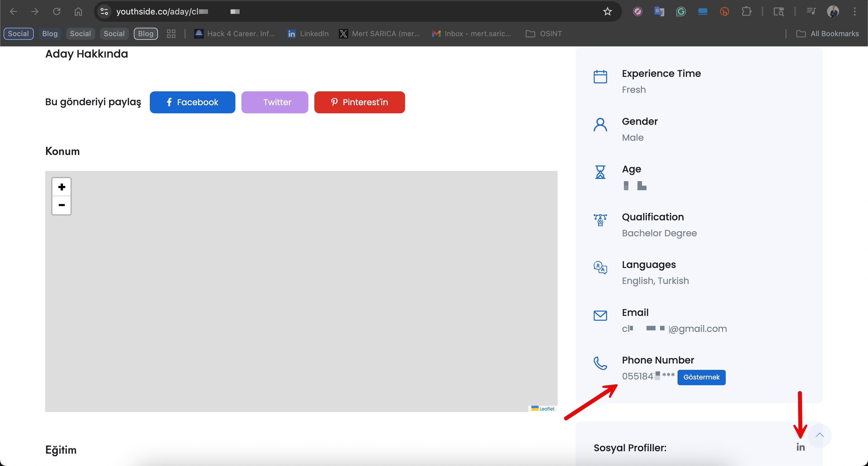Click the Google Translate extension icon

(x=659, y=11)
